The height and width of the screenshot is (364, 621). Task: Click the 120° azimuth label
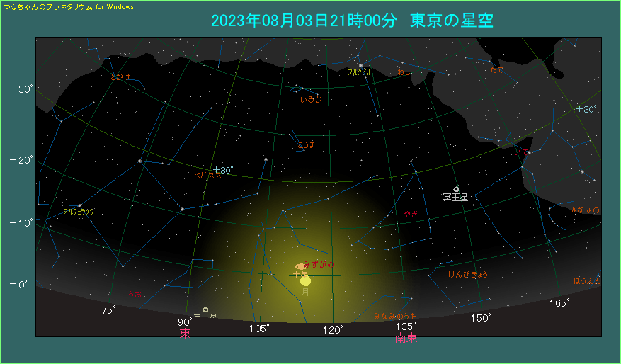pos(333,329)
